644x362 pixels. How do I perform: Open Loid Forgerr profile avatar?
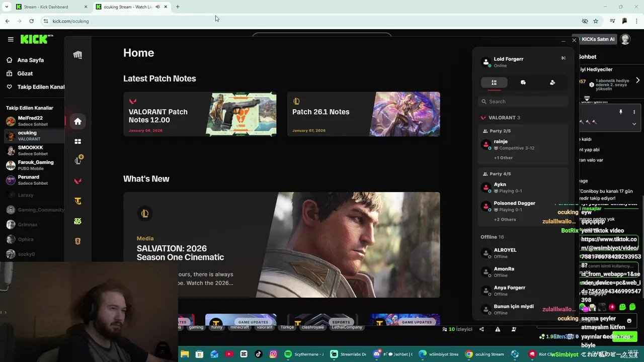tap(486, 62)
